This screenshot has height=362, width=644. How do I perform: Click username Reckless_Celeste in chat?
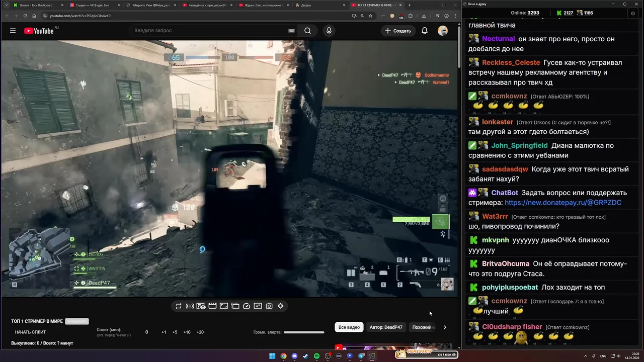click(x=511, y=63)
